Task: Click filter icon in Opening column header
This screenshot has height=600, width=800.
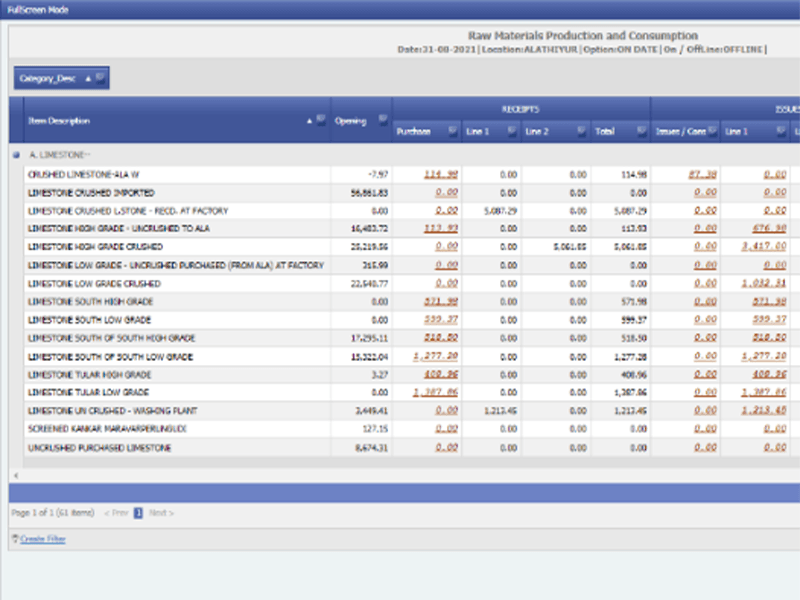Action: click(x=383, y=120)
